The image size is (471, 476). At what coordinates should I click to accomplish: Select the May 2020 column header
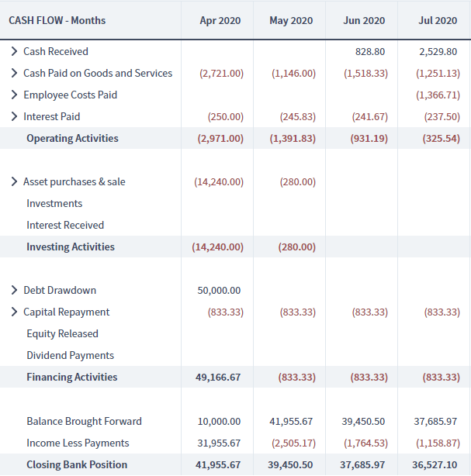pos(291,20)
